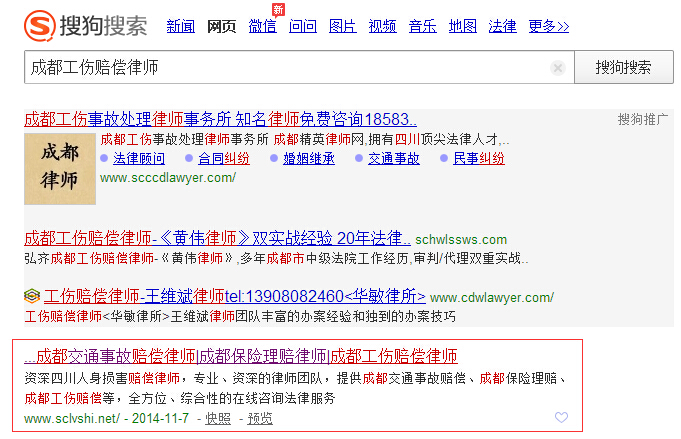
Task: Click the heart favorite icon
Action: click(x=561, y=418)
